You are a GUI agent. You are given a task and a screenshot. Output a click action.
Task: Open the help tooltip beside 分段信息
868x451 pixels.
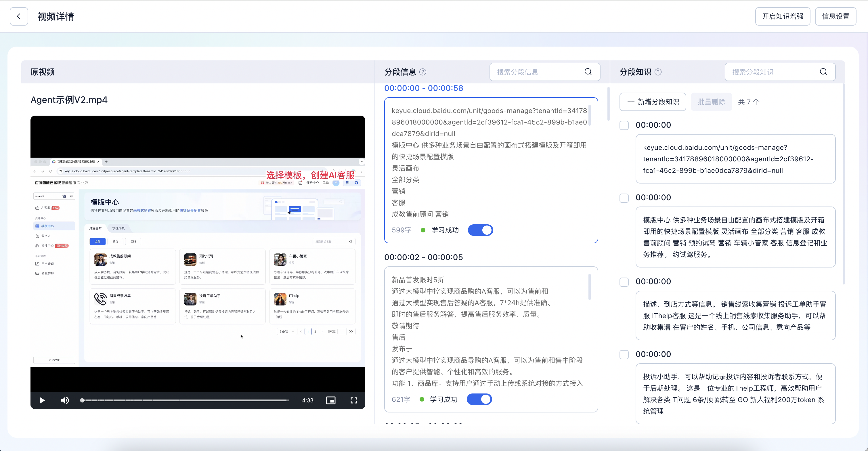[423, 72]
